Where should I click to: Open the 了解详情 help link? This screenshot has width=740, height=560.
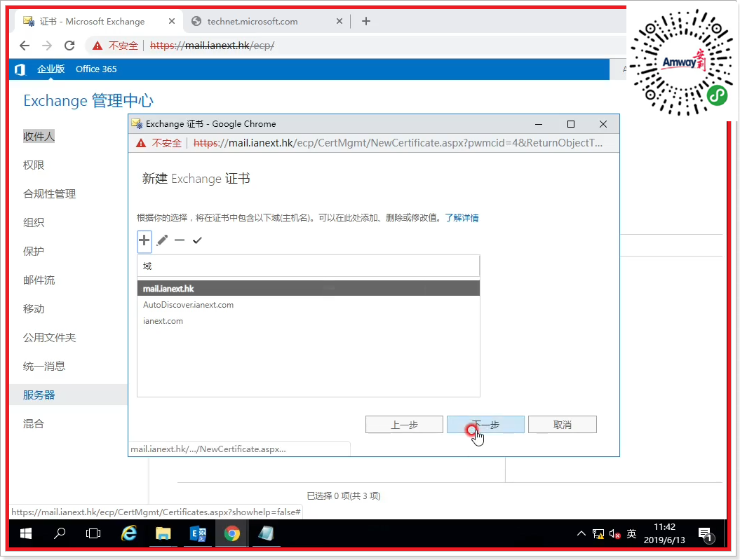462,218
